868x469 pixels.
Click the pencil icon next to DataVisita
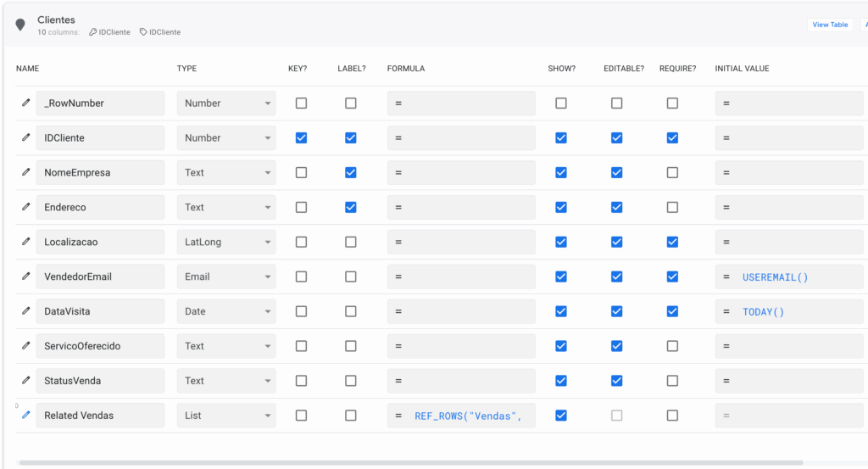(25, 311)
